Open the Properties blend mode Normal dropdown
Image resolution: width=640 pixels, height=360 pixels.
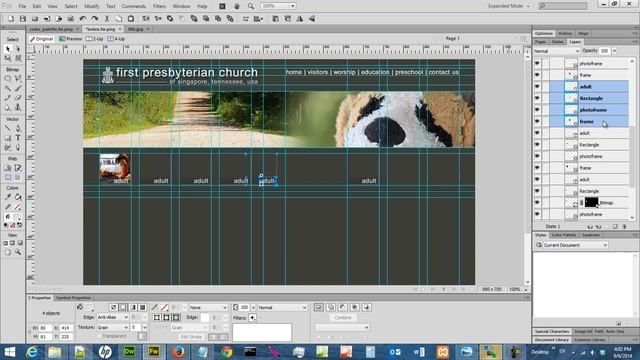[x=282, y=307]
